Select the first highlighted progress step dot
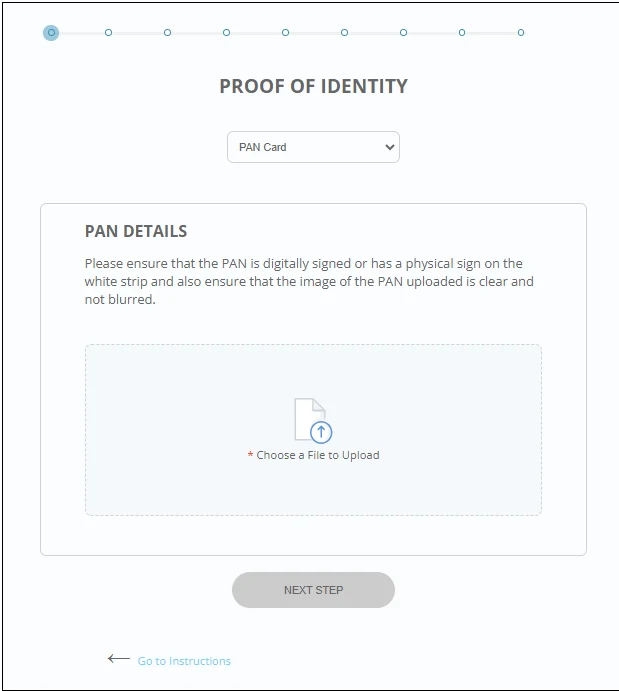619x691 pixels. point(51,33)
